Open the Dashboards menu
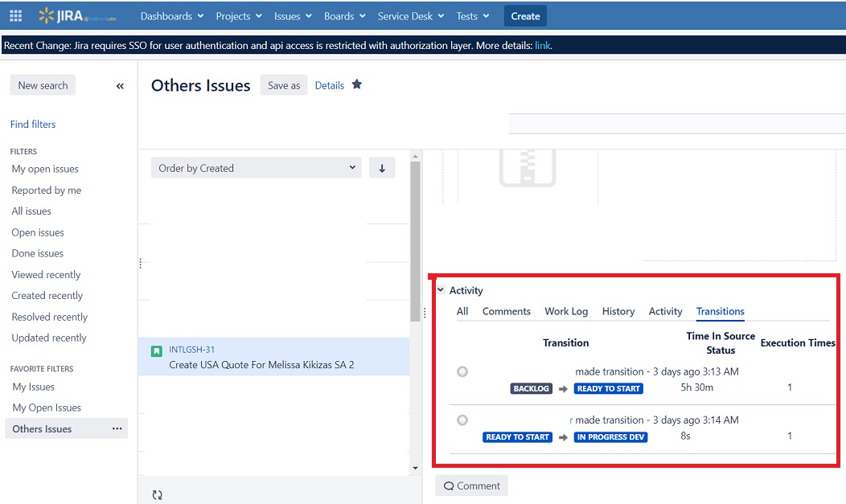 [172, 16]
